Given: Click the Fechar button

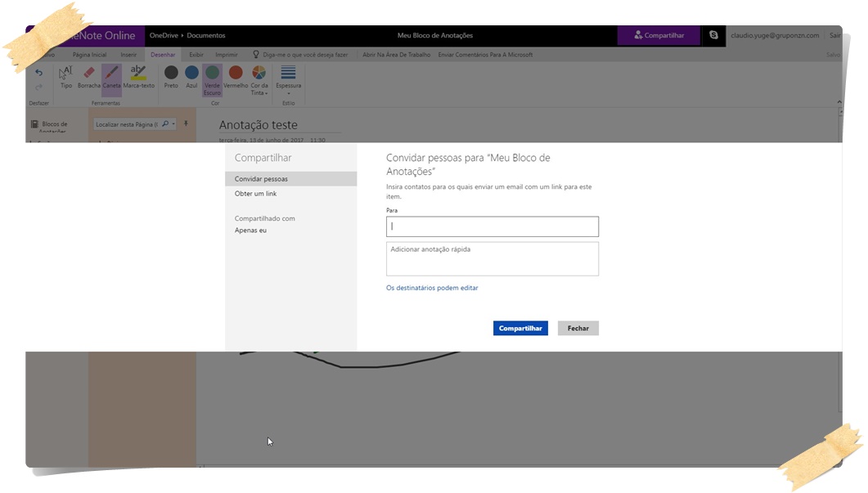Looking at the screenshot, I should (x=578, y=328).
